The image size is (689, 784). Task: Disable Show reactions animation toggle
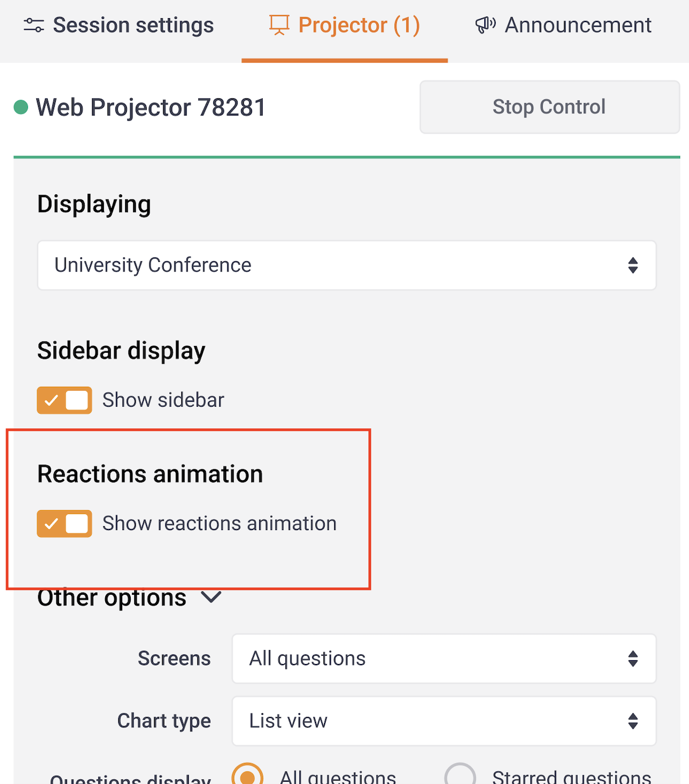coord(64,524)
